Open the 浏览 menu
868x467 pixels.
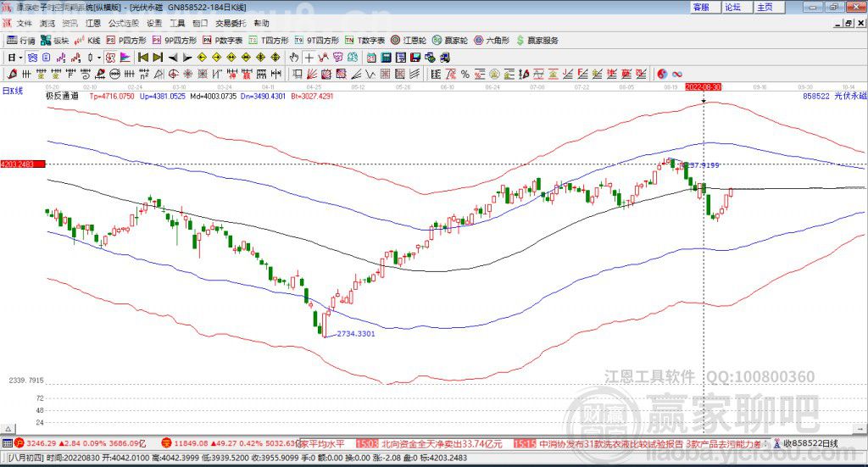47,23
